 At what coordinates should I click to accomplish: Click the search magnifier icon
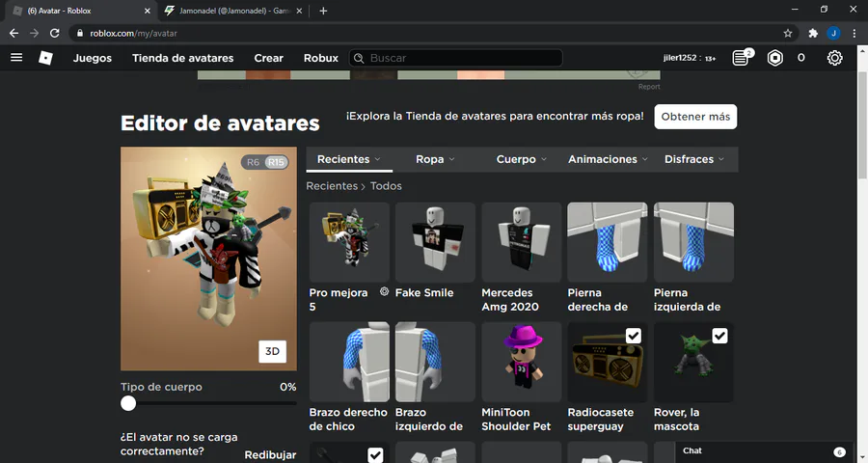click(x=359, y=58)
